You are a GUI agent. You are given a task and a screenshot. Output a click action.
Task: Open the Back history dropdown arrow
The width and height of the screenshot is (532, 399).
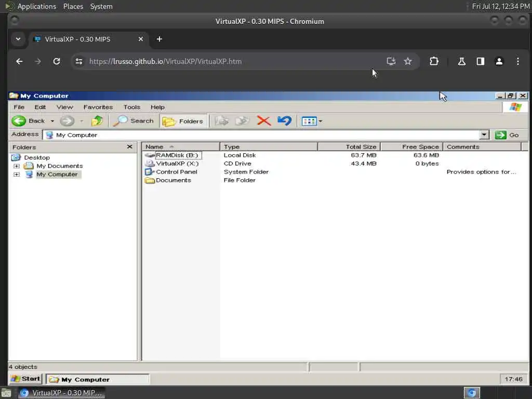pyautogui.click(x=52, y=121)
